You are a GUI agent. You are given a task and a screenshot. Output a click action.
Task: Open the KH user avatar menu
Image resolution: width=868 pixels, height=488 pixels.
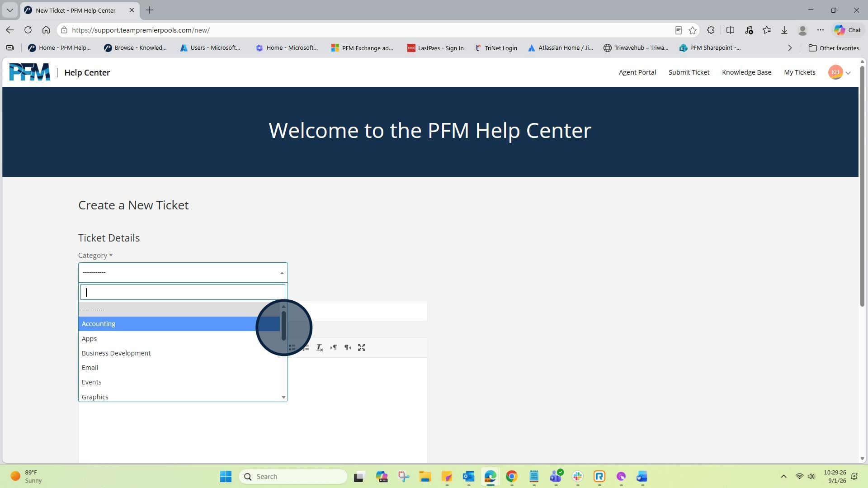(x=835, y=72)
